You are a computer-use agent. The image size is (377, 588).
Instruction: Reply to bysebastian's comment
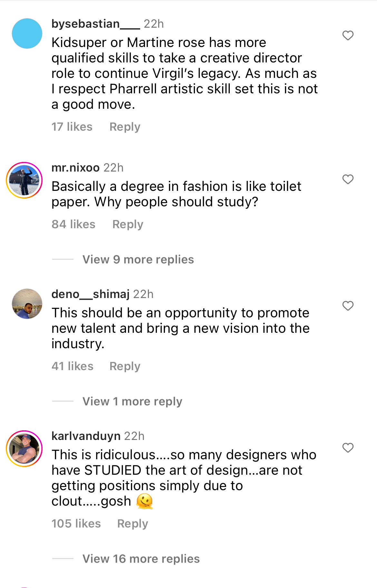[x=125, y=127]
